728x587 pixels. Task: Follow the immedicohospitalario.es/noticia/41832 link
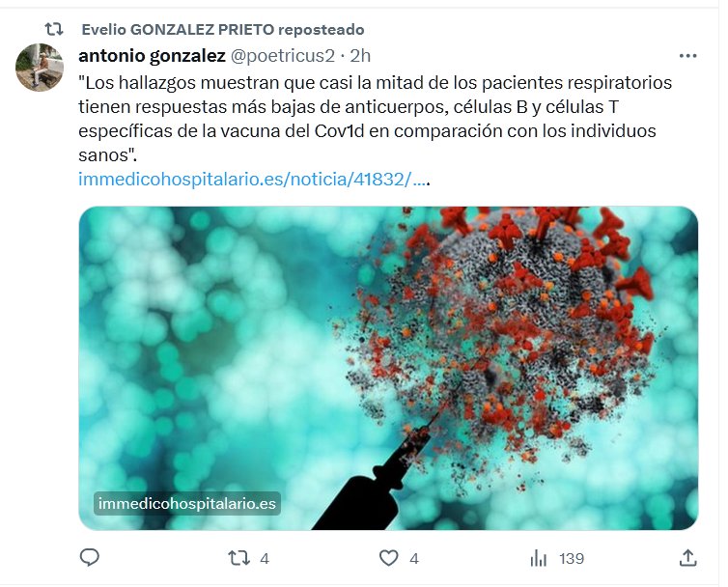252,179
